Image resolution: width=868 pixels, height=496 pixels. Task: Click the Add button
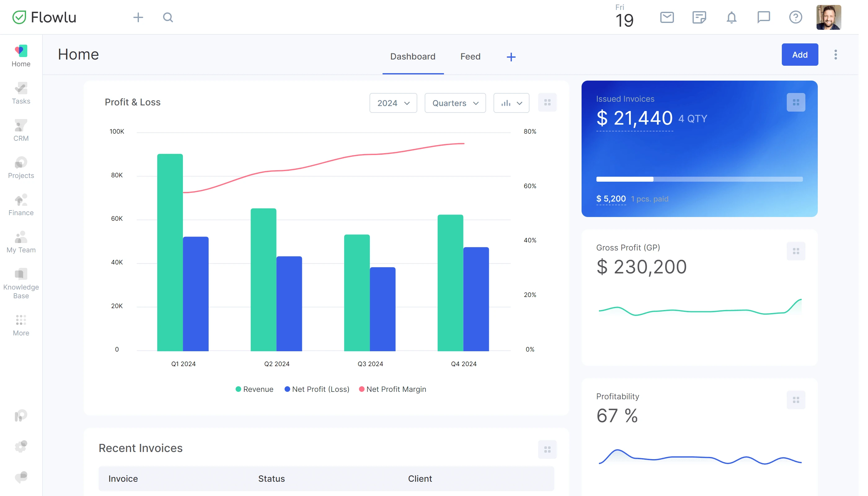(x=799, y=55)
